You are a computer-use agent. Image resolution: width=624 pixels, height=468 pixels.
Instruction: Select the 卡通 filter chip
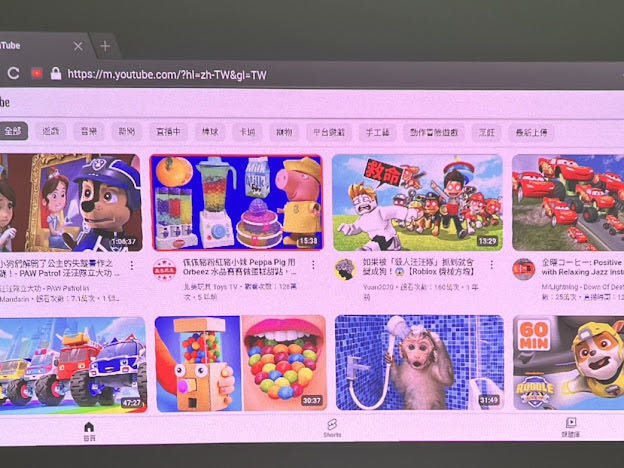coord(247,131)
